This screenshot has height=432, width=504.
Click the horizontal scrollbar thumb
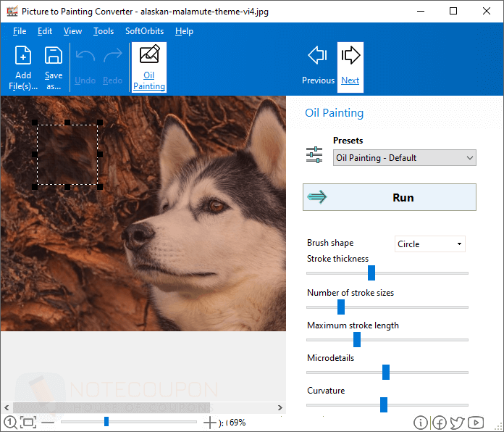112,407
